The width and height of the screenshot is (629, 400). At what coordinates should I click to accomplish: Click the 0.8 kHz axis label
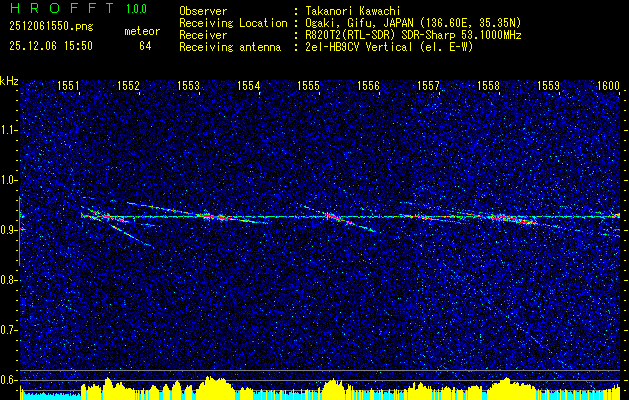tap(9, 280)
